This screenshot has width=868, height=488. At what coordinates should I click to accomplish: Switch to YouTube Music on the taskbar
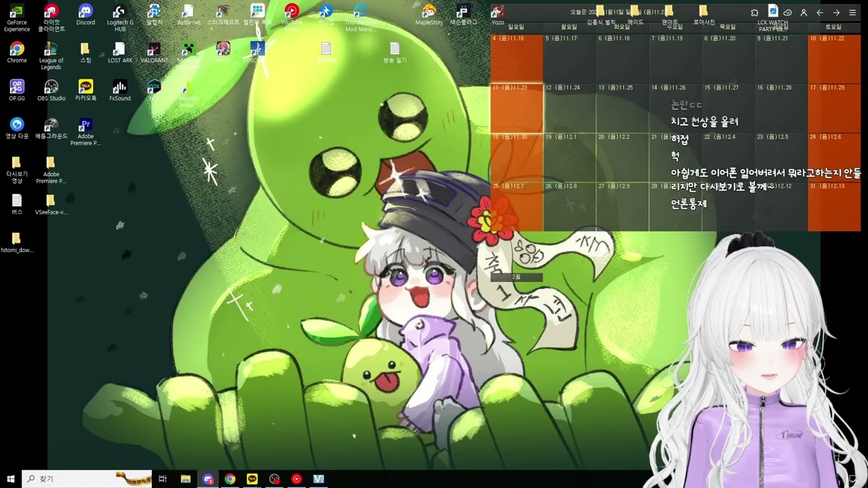(x=296, y=479)
